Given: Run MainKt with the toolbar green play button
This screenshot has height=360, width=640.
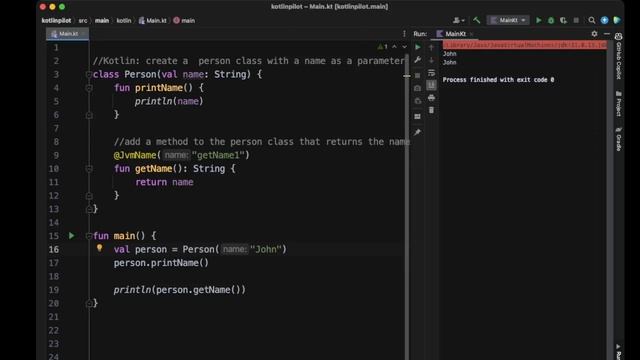Looking at the screenshot, I should [x=539, y=20].
